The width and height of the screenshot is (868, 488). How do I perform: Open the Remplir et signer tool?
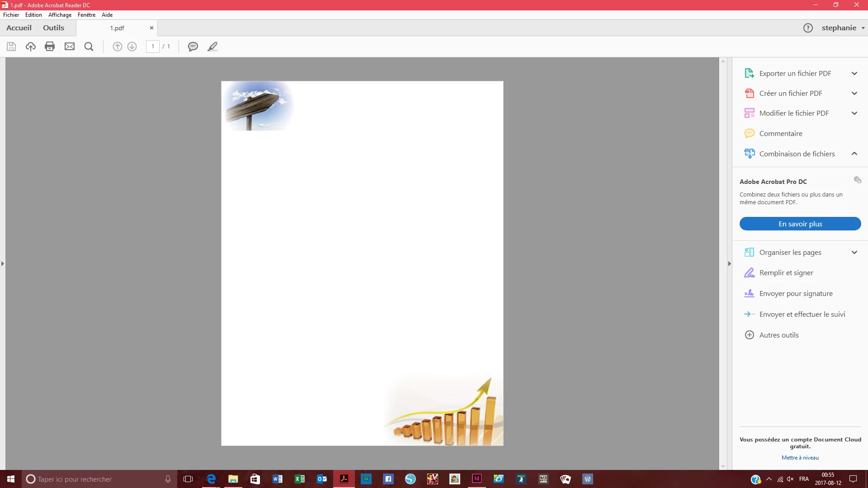(x=786, y=273)
